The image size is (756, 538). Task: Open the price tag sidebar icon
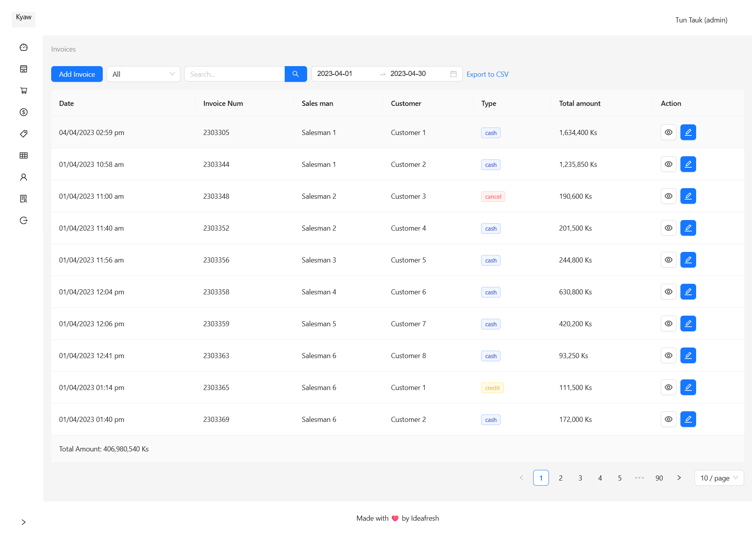[x=24, y=134]
